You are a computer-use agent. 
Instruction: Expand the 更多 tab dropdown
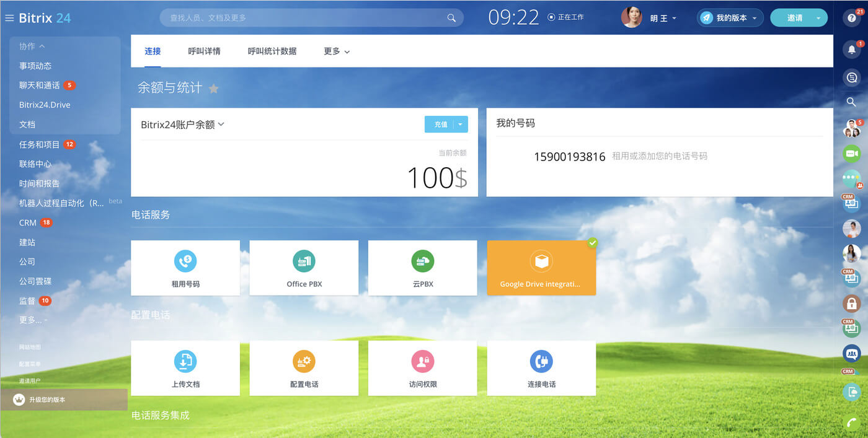(x=336, y=51)
